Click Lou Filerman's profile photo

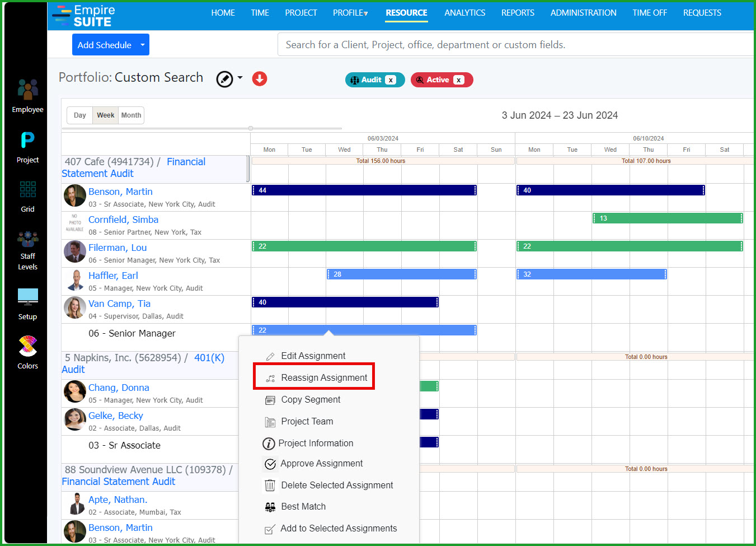[74, 252]
